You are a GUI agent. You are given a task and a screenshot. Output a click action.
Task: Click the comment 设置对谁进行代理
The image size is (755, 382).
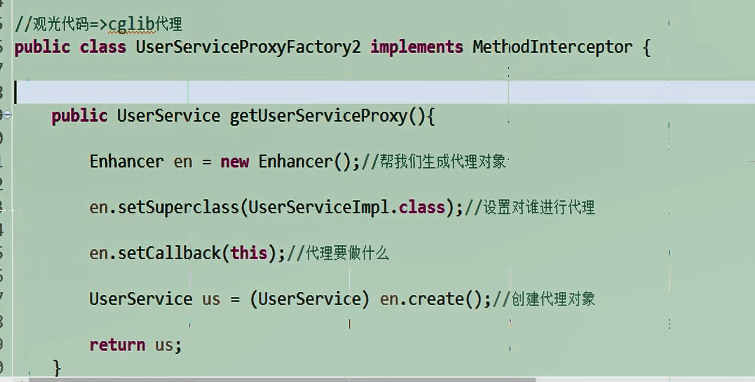(x=539, y=207)
